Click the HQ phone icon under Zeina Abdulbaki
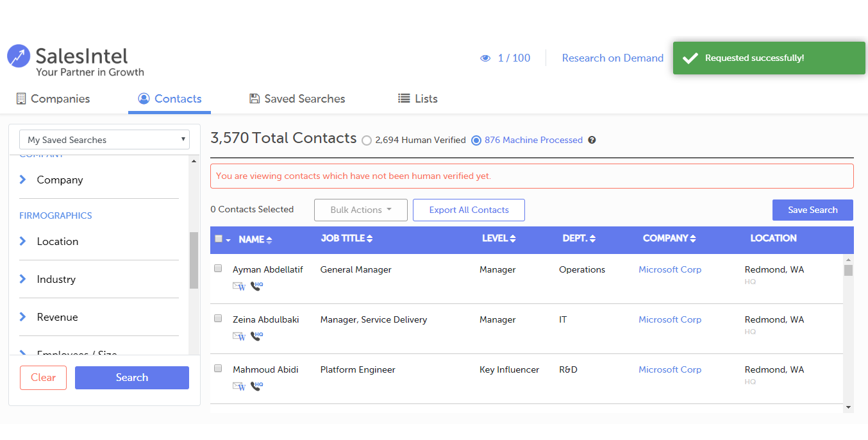This screenshot has height=440, width=868. [256, 336]
